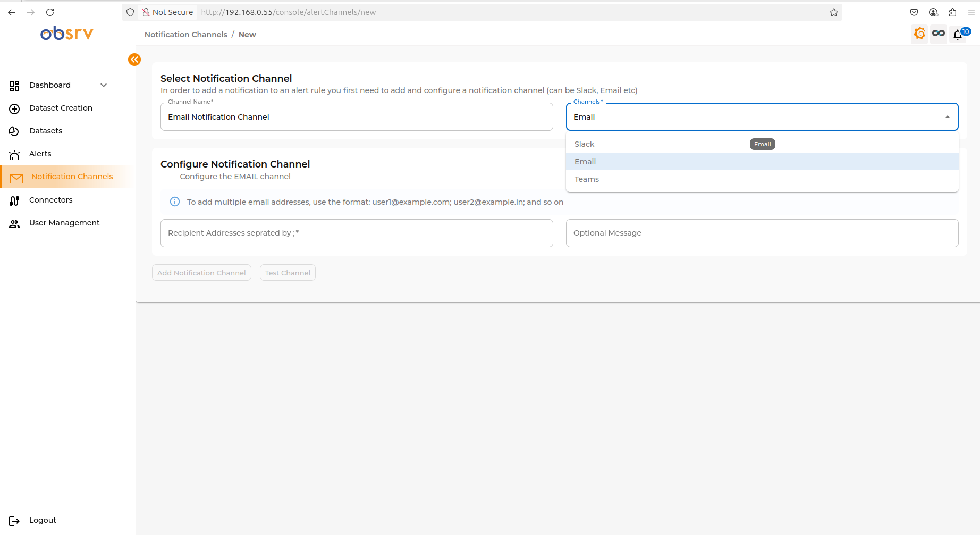Click the Channel Name input field
980x535 pixels.
tap(357, 117)
